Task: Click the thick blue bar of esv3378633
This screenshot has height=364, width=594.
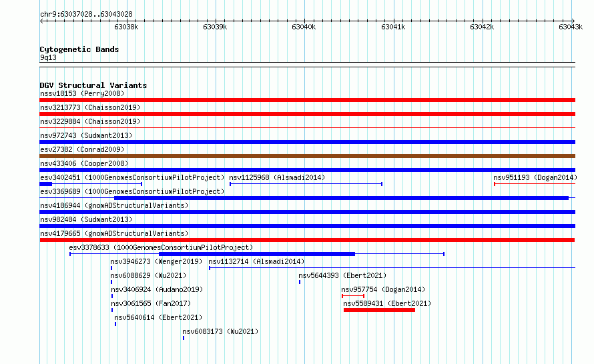Action: click(x=257, y=254)
